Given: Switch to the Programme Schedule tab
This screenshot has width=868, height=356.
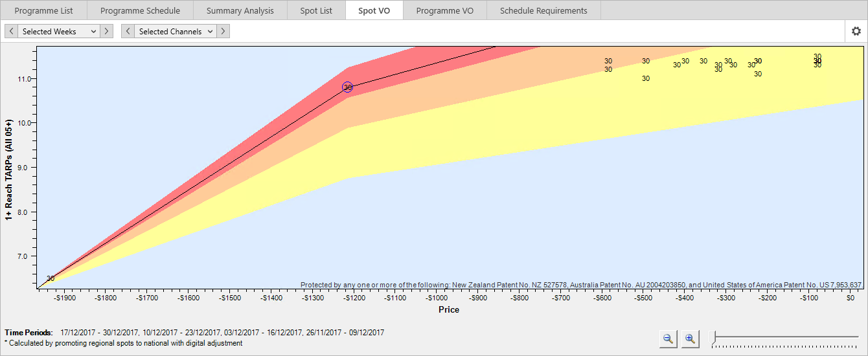Looking at the screenshot, I should pyautogui.click(x=140, y=10).
